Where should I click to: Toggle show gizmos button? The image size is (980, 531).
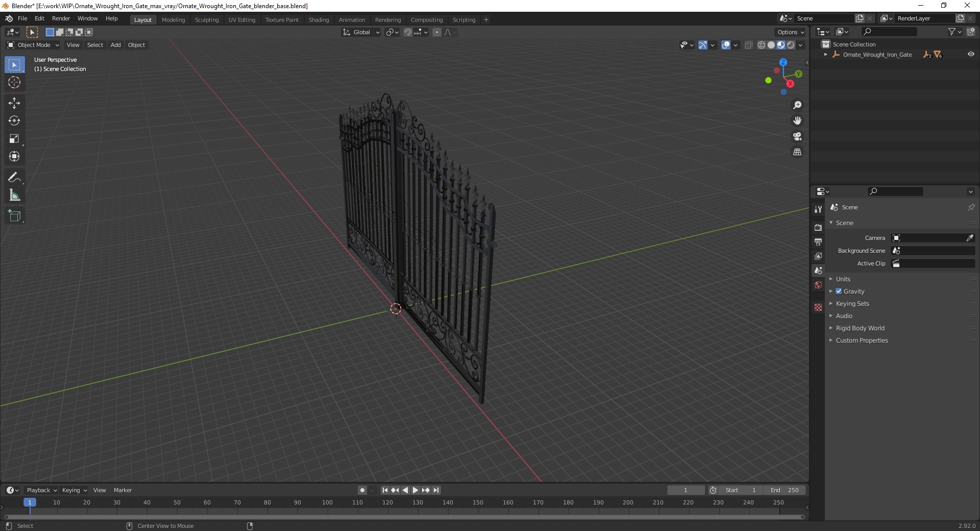703,45
